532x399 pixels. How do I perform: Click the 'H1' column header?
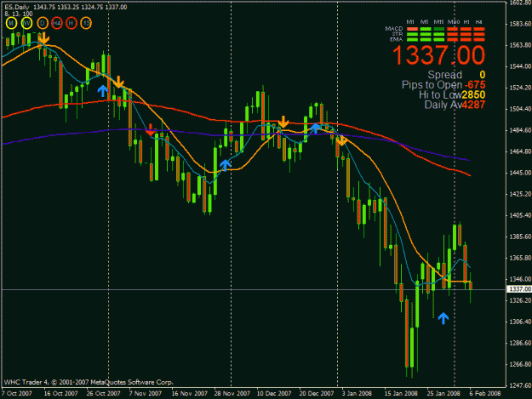click(x=466, y=22)
